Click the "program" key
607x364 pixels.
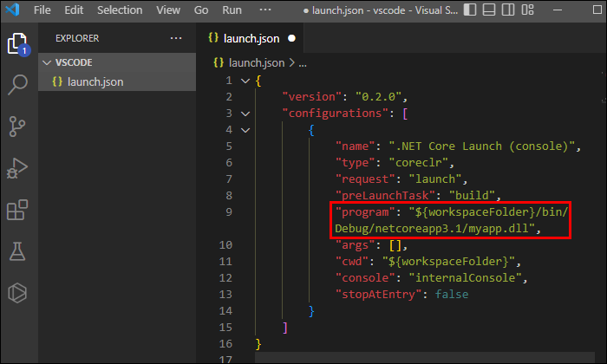coord(365,212)
